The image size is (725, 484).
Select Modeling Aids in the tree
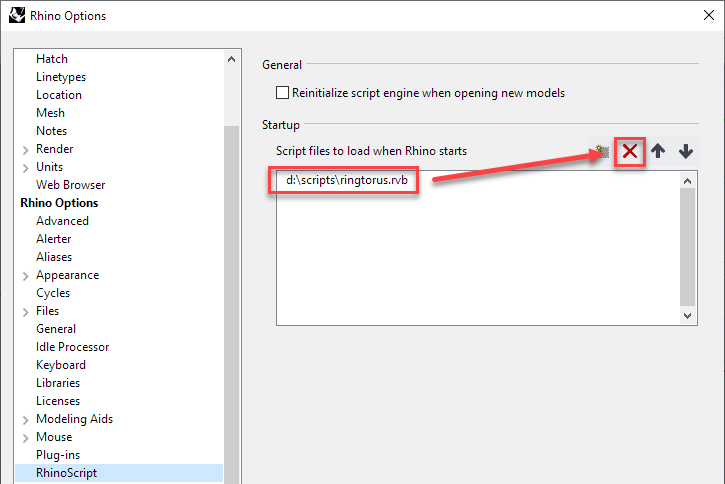point(74,419)
